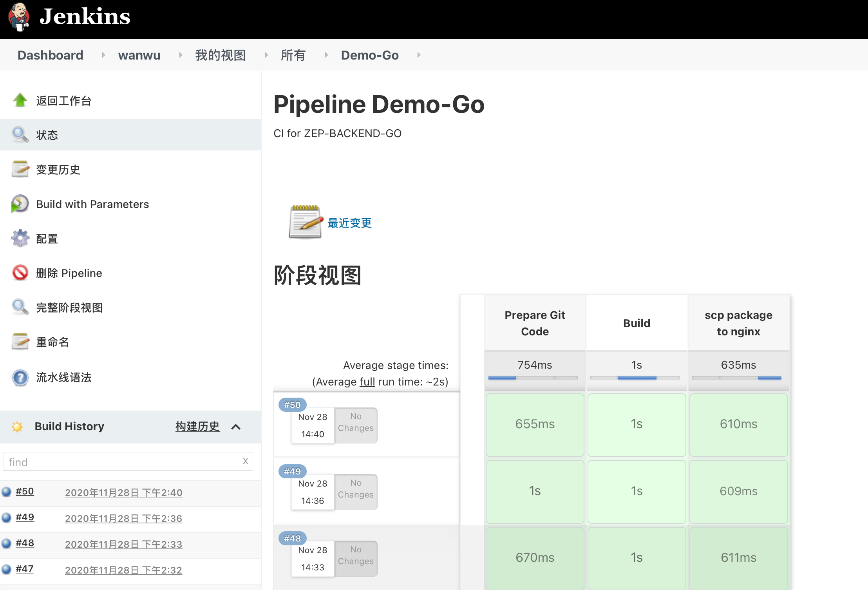Click No Changes for the Nov 28 14:36 run

pyautogui.click(x=356, y=492)
